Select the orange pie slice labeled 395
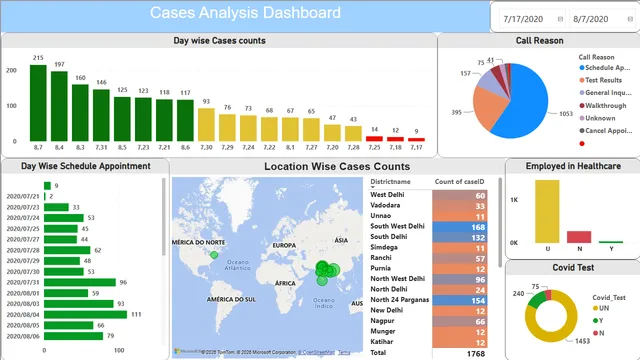Screen dimensions: 640x360 point(490,108)
